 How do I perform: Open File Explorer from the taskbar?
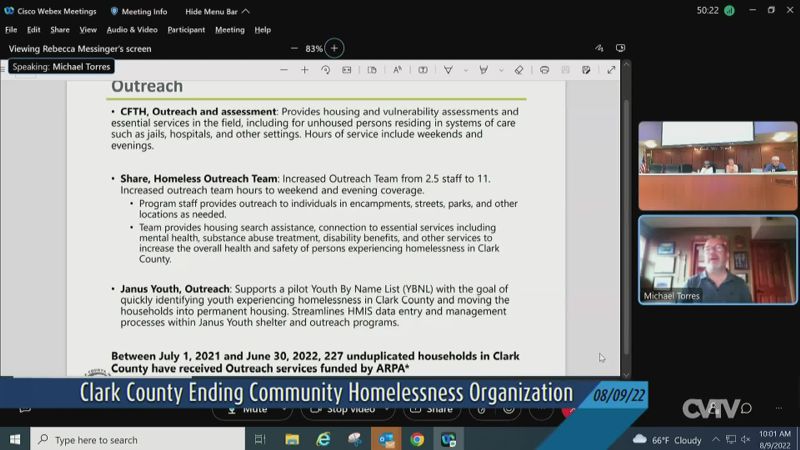pos(292,439)
